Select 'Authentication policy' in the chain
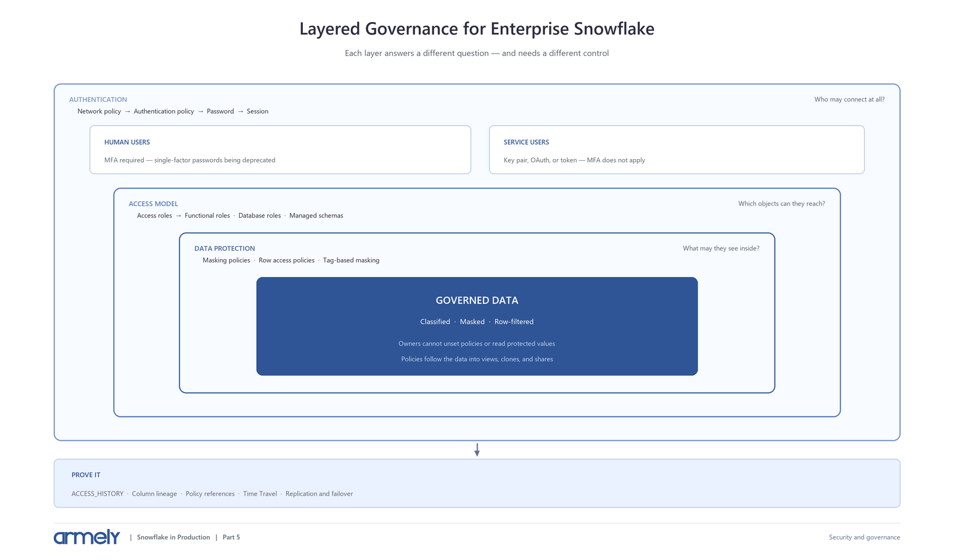Screen dimensions: 954x560 coord(164,111)
